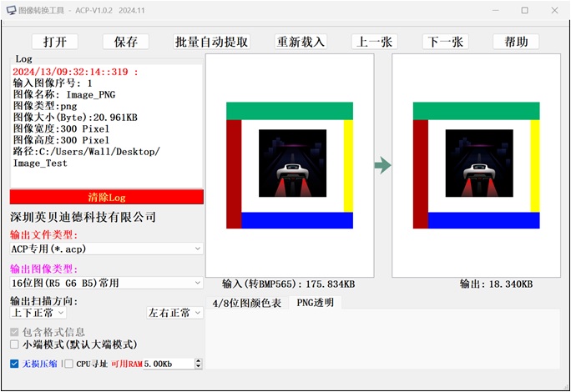The height and width of the screenshot is (392, 571).
Task: Expand the 16位图(R5 G6 B5)常用 image type dropdown
Action: click(106, 283)
